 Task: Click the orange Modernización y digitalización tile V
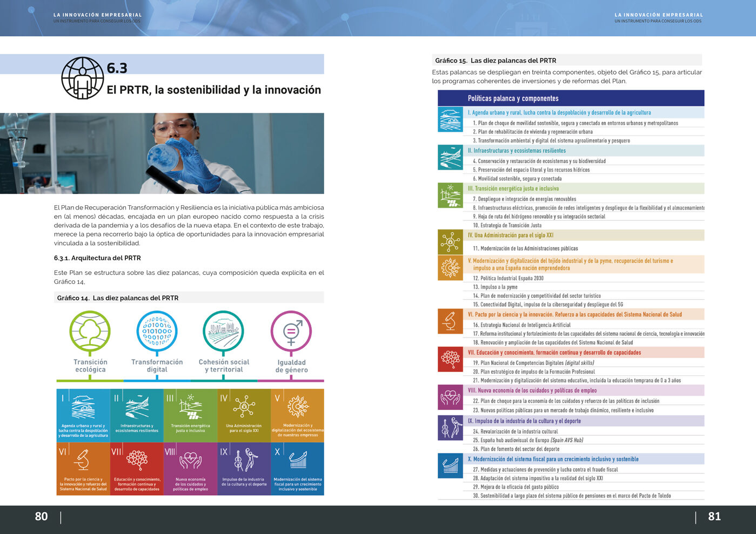[297, 415]
